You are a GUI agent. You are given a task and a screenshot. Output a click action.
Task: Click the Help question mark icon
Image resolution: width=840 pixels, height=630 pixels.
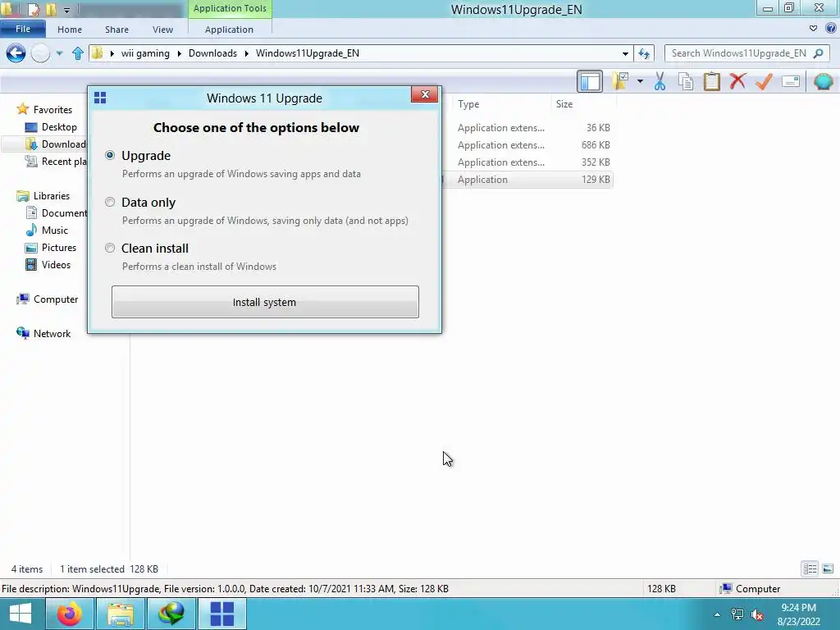click(x=831, y=29)
